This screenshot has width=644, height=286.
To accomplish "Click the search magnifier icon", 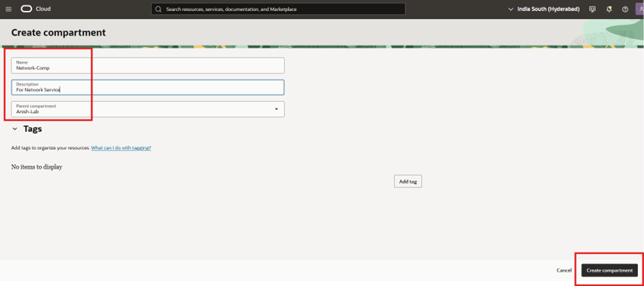I will (x=158, y=10).
